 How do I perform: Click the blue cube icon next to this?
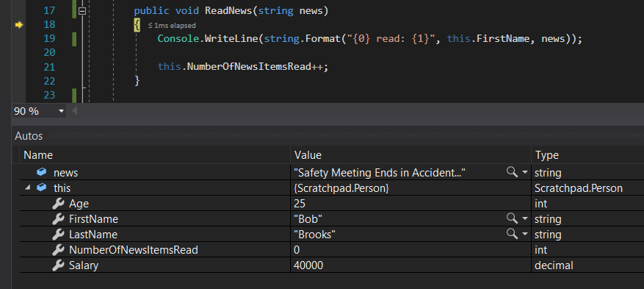(41, 188)
